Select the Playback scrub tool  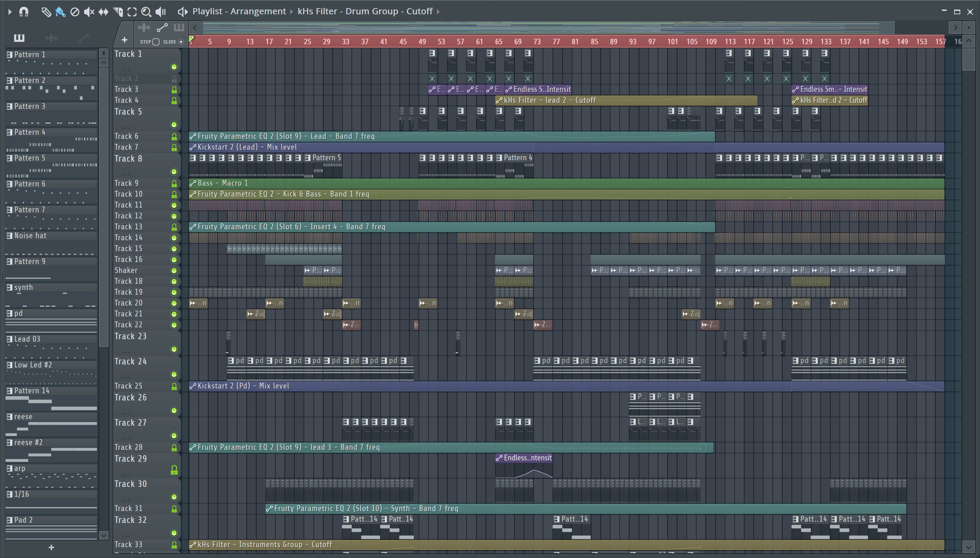tap(161, 12)
